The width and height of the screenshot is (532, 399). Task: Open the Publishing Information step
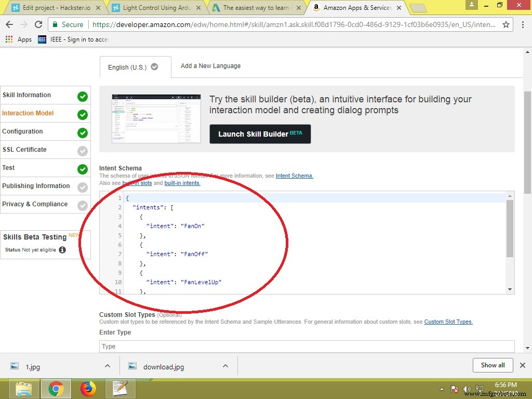pyautogui.click(x=36, y=186)
